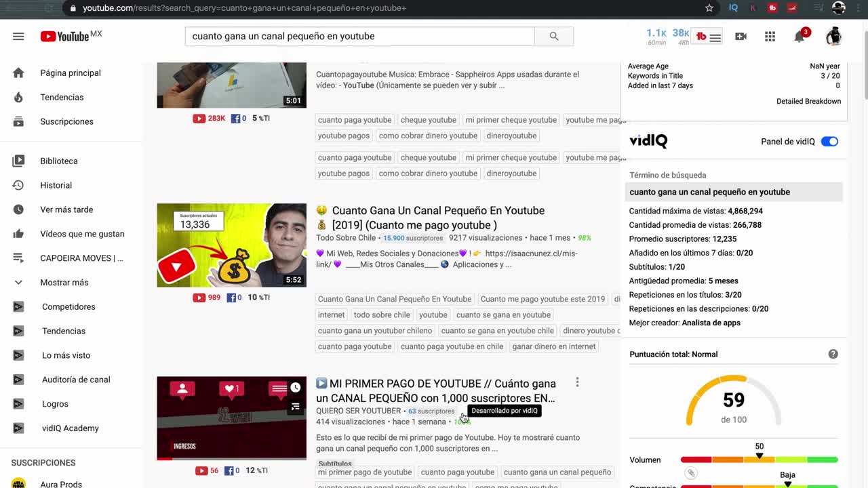Expand Mostrar más in sidebar
Image resolution: width=868 pixels, height=488 pixels.
64,283
